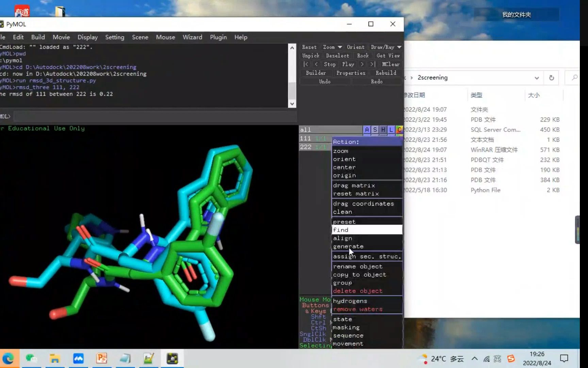Click the skip-to-last-frame button
The width and height of the screenshot is (588, 368).
coord(373,64)
